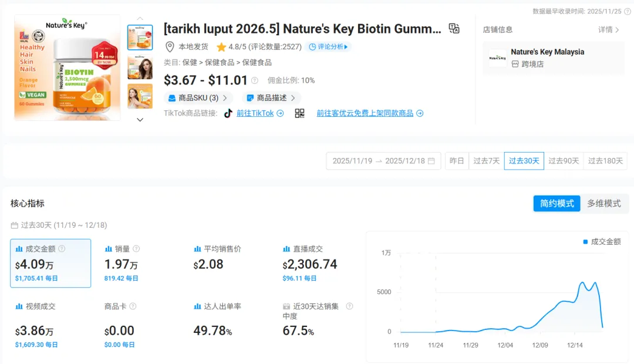
Task: Select 过去7天 time range tab
Action: click(x=486, y=161)
